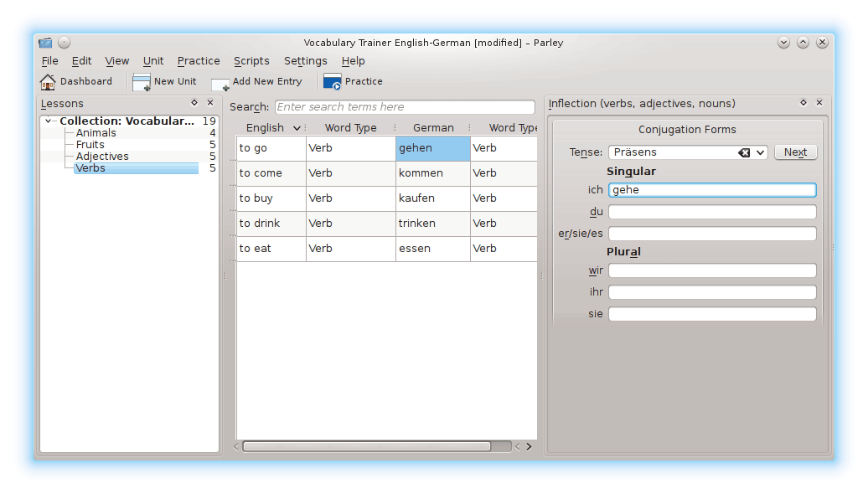Click the English column sort arrow
The width and height of the screenshot is (868, 494).
[297, 128]
